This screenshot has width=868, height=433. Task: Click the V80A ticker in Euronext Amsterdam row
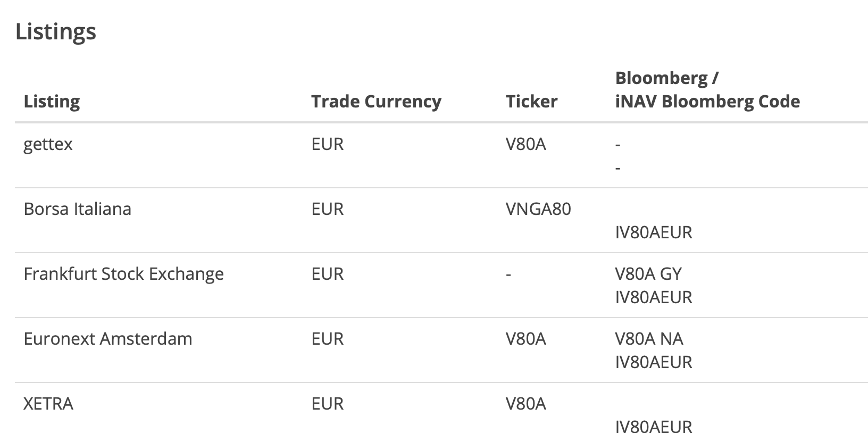tap(525, 338)
